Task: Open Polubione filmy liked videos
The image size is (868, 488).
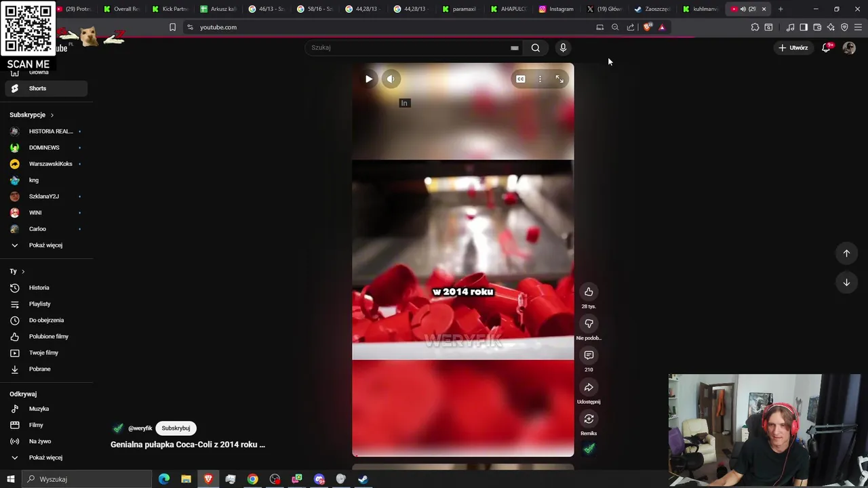Action: click(46, 336)
